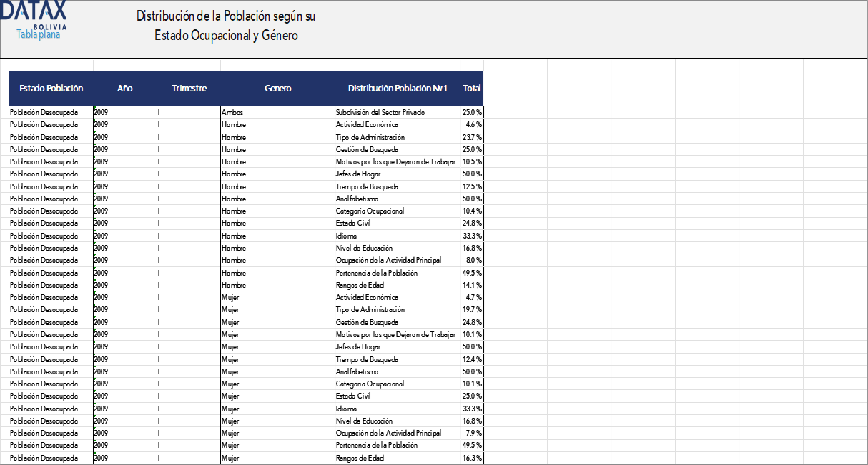This screenshot has width=868, height=465.
Task: Select Estado Civil in the 24.8 % row
Action: [398, 223]
